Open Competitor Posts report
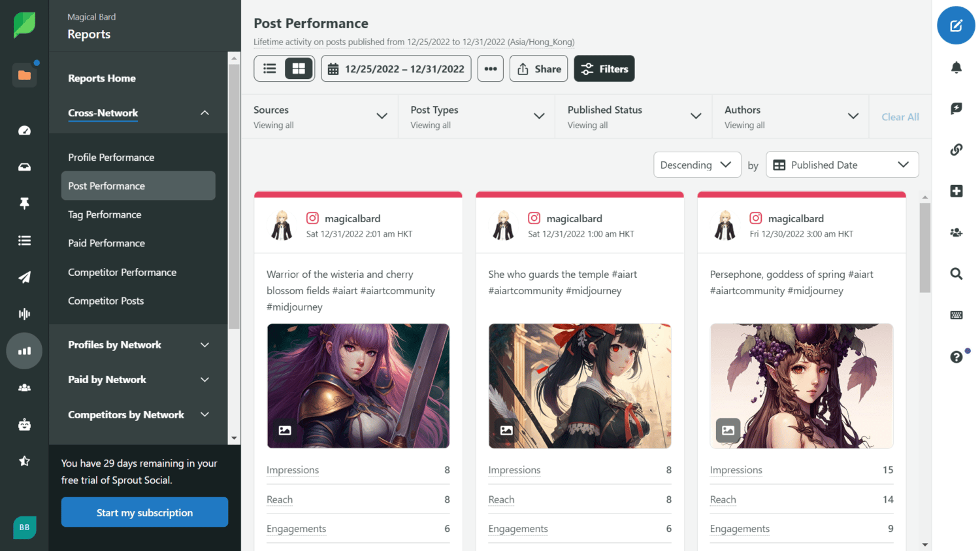The image size is (980, 551). (x=106, y=301)
